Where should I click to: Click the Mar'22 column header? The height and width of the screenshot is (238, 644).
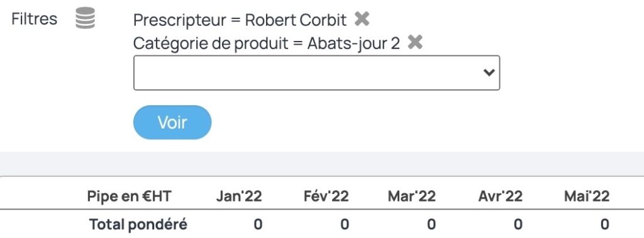point(412,196)
